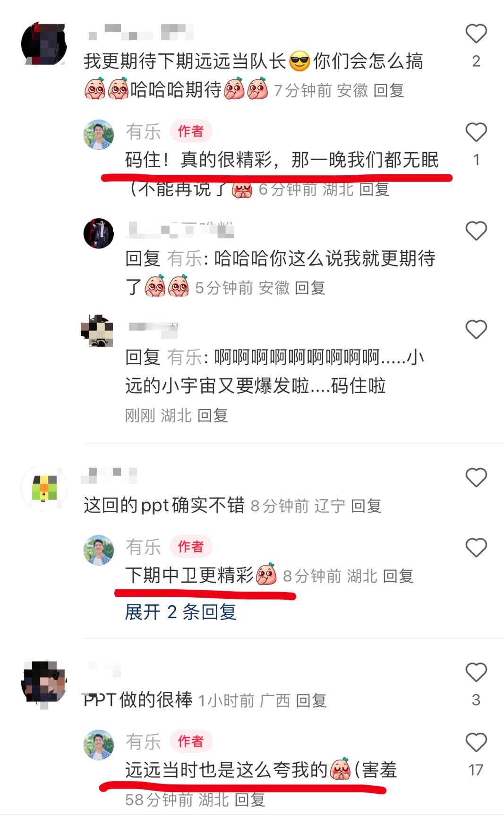Open the avatar beside PPT做的很棒 comment

[44, 683]
